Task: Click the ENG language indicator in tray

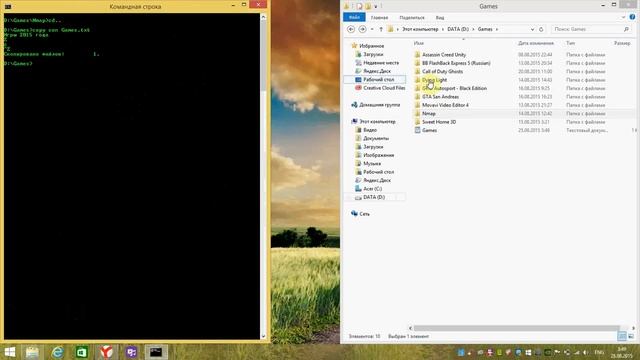Action: (x=599, y=352)
